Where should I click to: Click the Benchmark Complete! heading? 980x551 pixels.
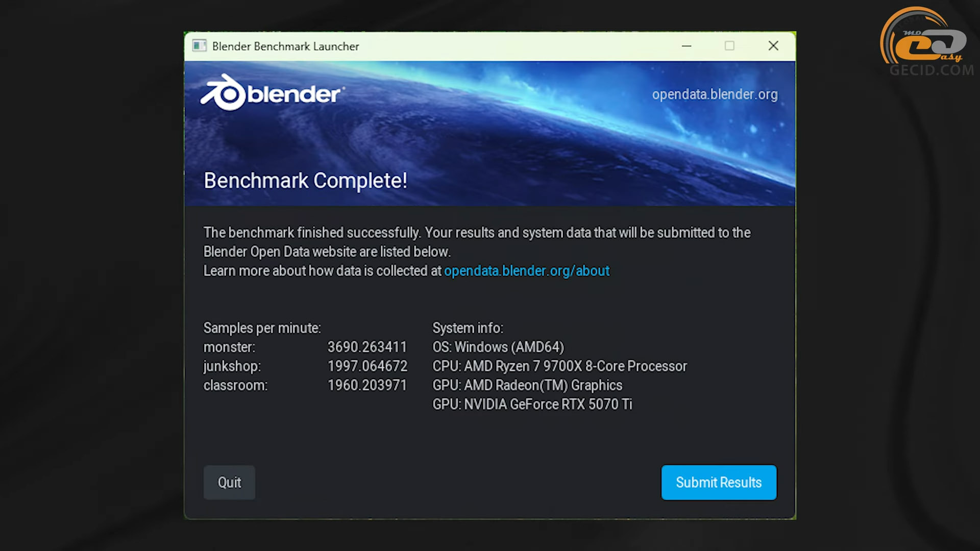[x=305, y=181]
